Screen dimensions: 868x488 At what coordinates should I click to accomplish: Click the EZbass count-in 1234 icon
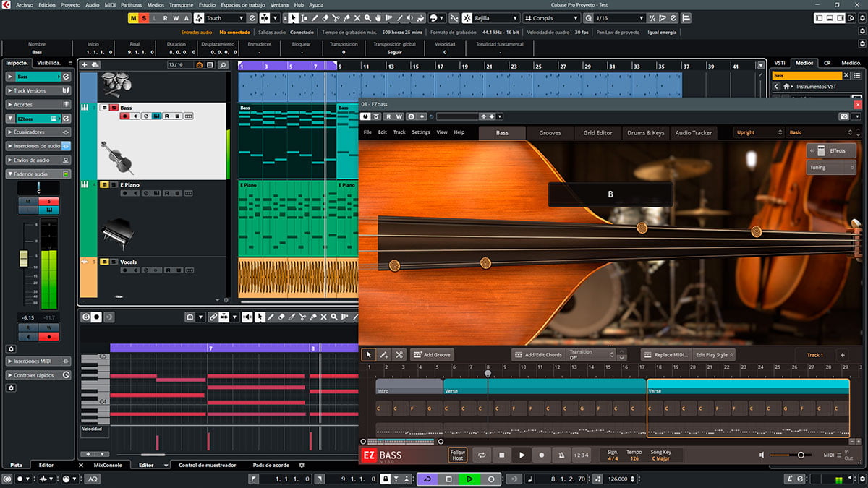tap(581, 455)
